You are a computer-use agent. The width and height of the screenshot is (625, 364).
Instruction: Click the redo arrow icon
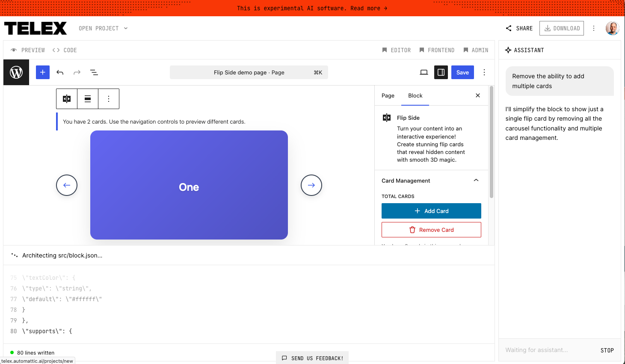(x=77, y=72)
